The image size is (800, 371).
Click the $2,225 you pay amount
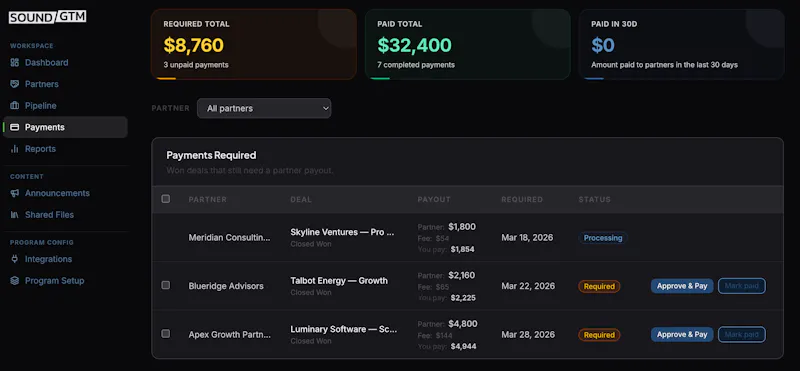pyautogui.click(x=463, y=298)
